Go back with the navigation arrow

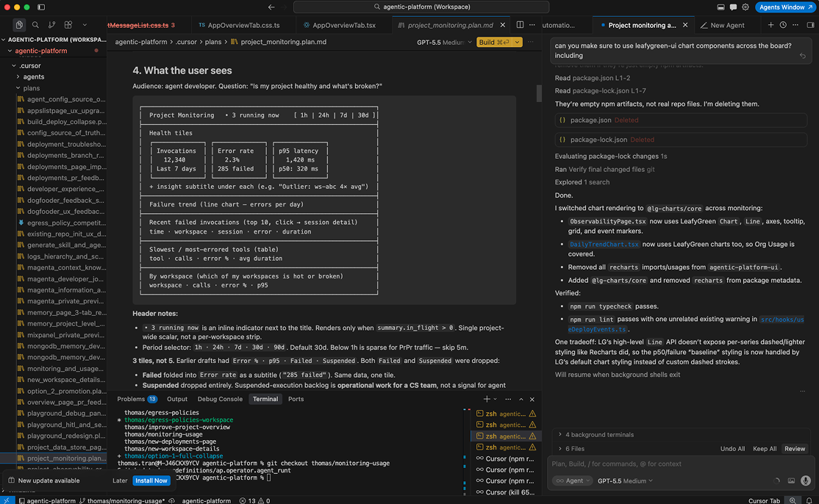(271, 7)
